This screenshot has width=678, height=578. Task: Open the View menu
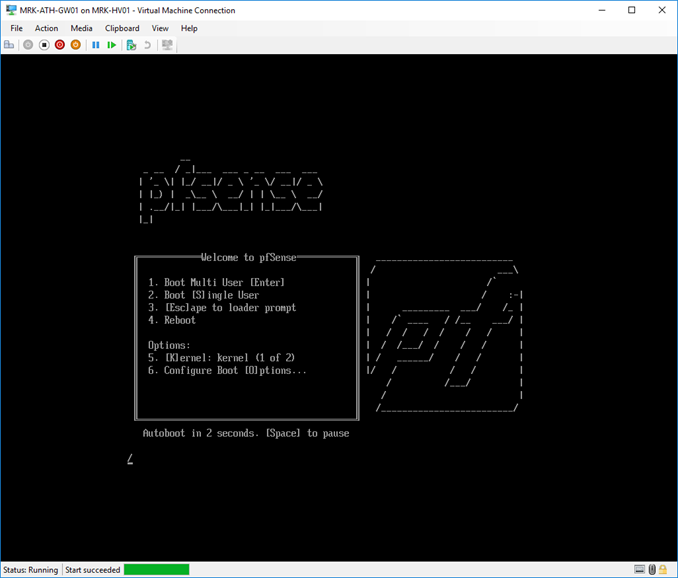(x=160, y=28)
